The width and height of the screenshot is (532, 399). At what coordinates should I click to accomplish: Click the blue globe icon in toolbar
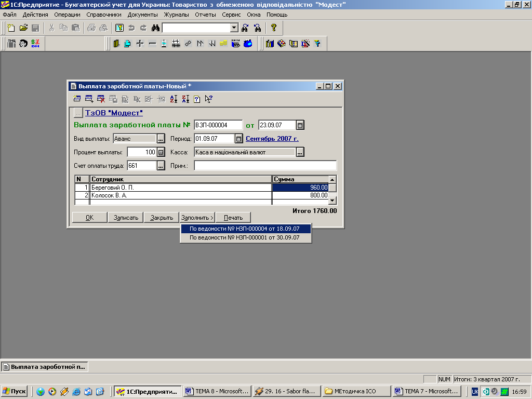point(248,44)
